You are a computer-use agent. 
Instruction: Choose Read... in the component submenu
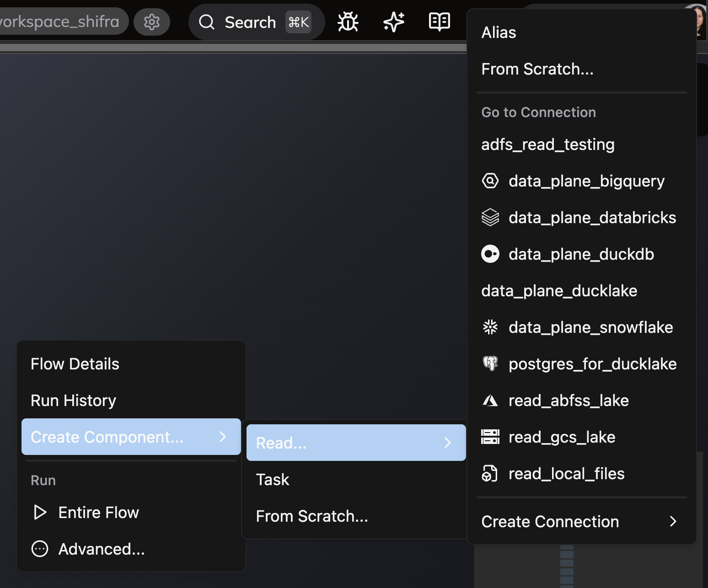356,443
